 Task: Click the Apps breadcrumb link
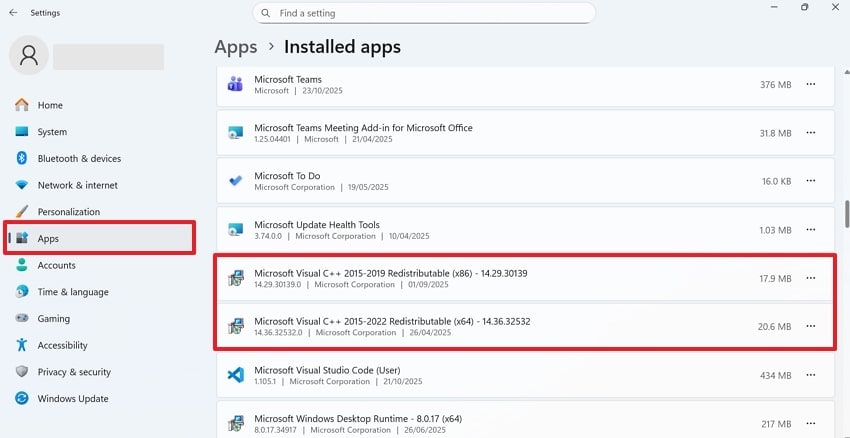[235, 47]
